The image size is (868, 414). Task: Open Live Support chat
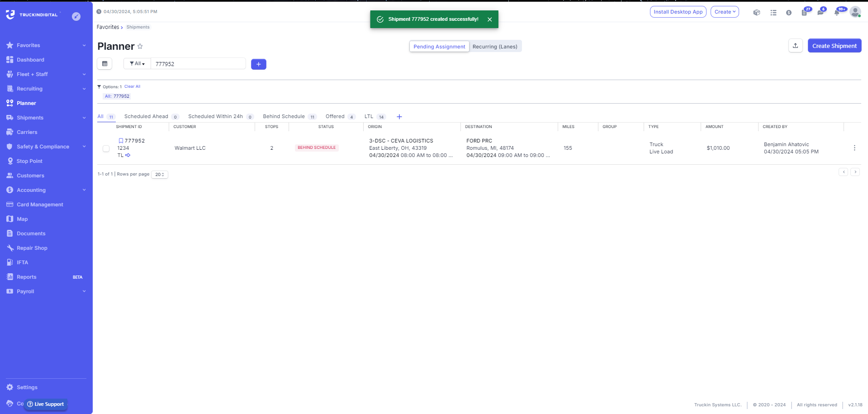coord(46,404)
